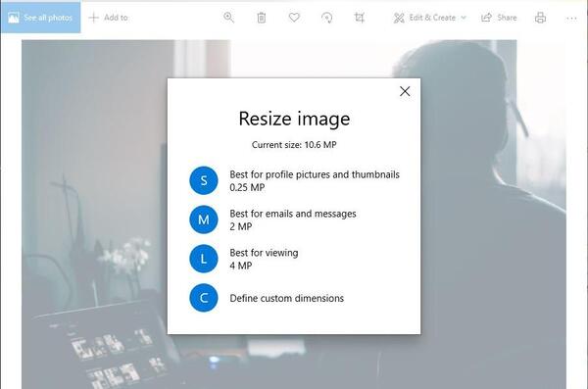Viewport: 588px width, 389px height.
Task: Open the three-dots more options menu
Action: 571,18
